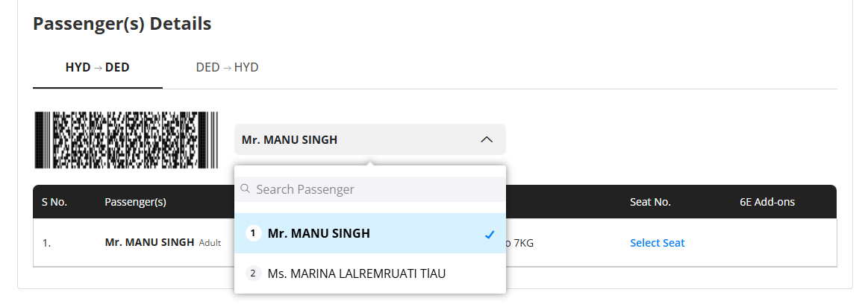The width and height of the screenshot is (868, 307).
Task: Click the blue checkmark beside Mr. MANU SINGH
Action: point(490,235)
